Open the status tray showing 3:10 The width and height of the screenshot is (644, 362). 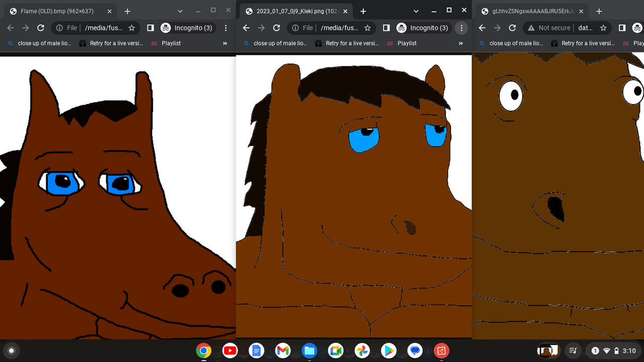coord(613,350)
